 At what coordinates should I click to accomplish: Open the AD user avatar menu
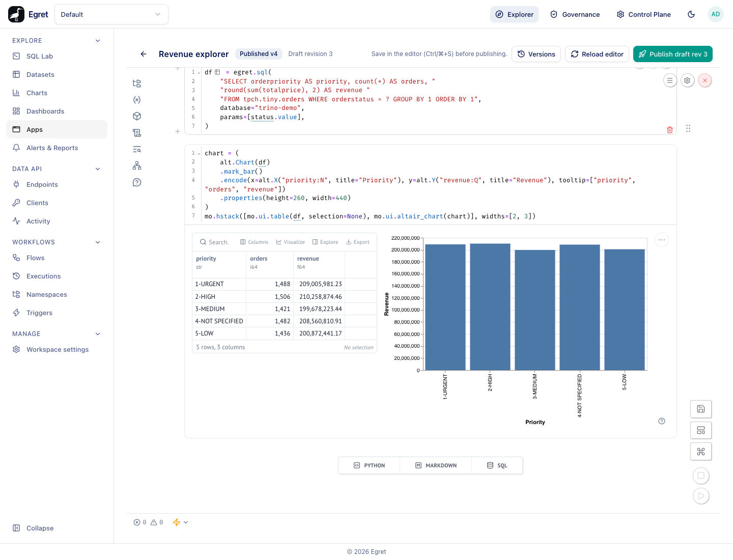pyautogui.click(x=715, y=14)
